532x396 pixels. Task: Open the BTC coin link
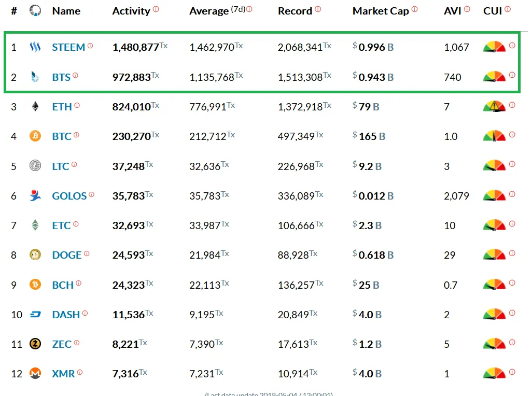pos(62,136)
